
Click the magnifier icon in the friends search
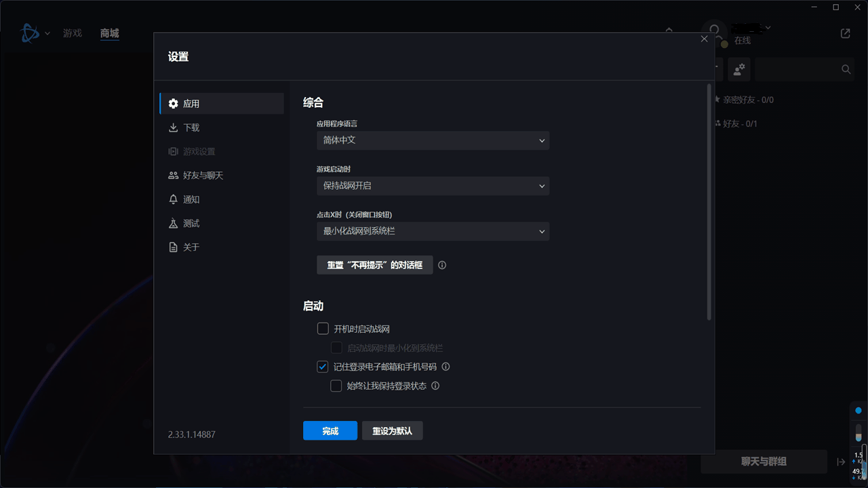(846, 69)
